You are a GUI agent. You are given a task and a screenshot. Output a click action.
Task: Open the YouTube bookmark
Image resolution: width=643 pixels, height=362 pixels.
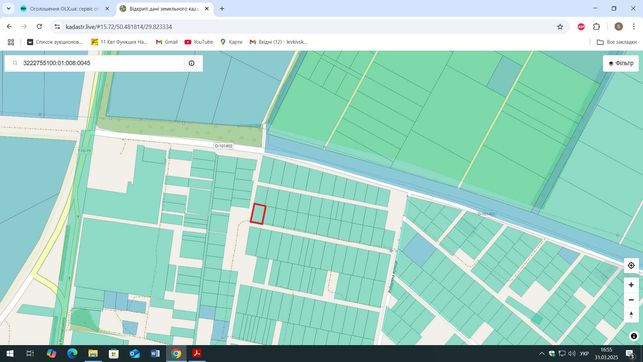tap(199, 42)
